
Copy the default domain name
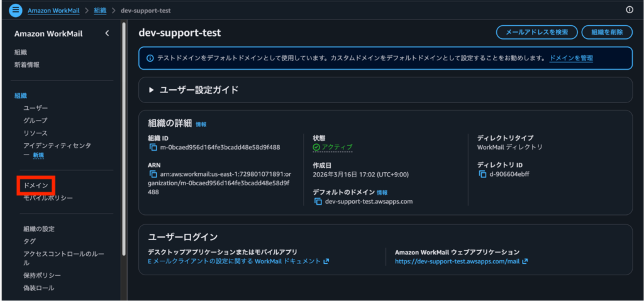tap(318, 202)
